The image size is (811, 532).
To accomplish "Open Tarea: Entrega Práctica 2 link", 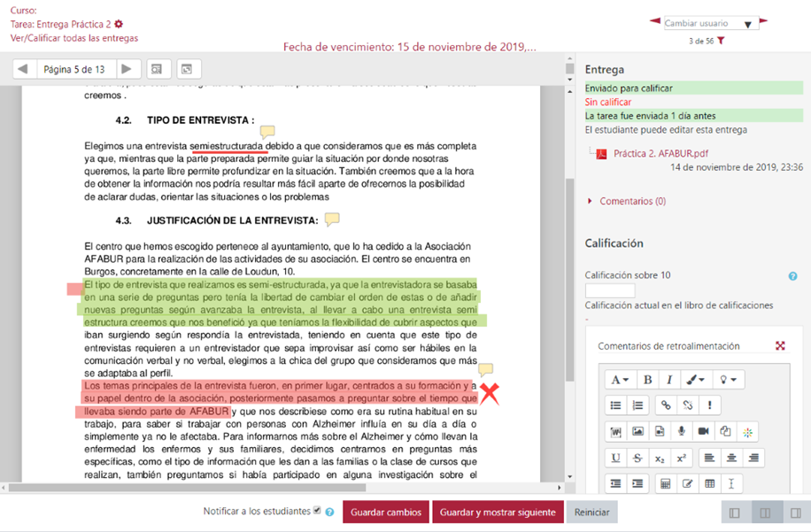I will coord(60,24).
